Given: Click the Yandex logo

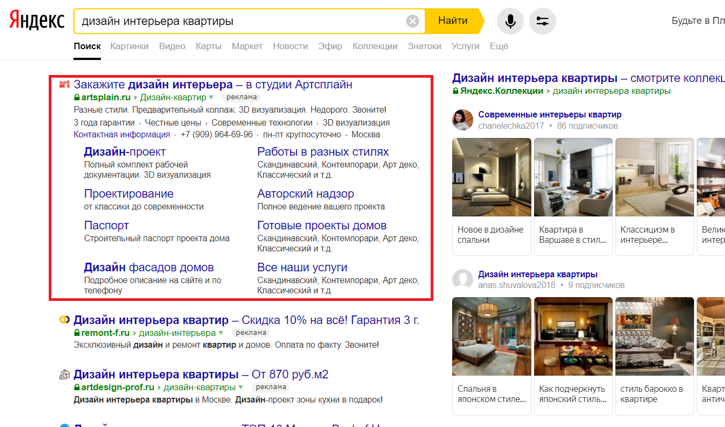Looking at the screenshot, I should coord(37,20).
